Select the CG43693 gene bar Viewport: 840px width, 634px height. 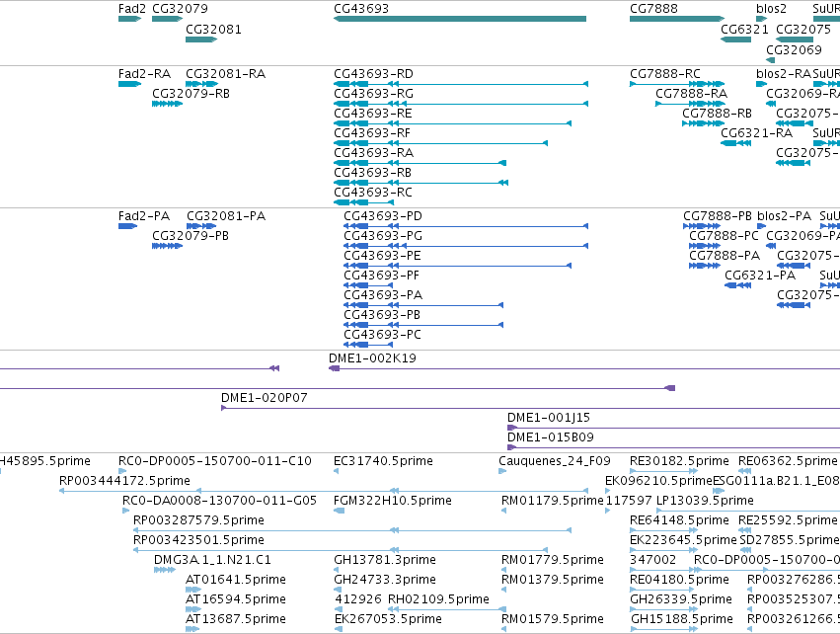coord(460,19)
